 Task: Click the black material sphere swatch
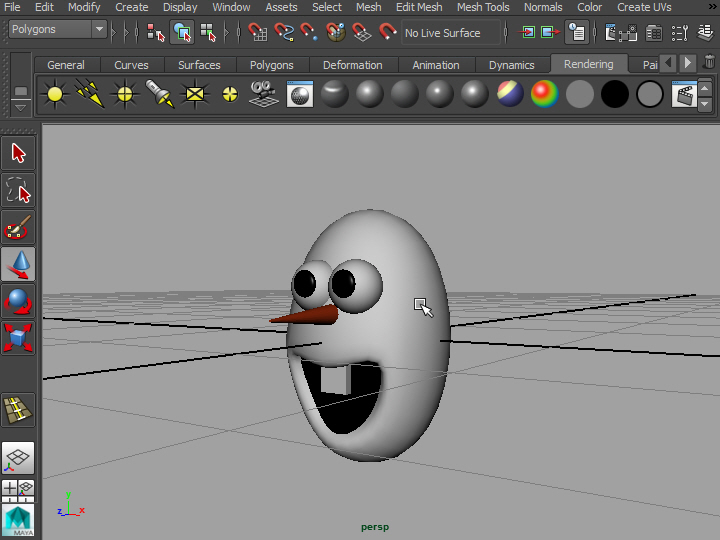tap(614, 95)
